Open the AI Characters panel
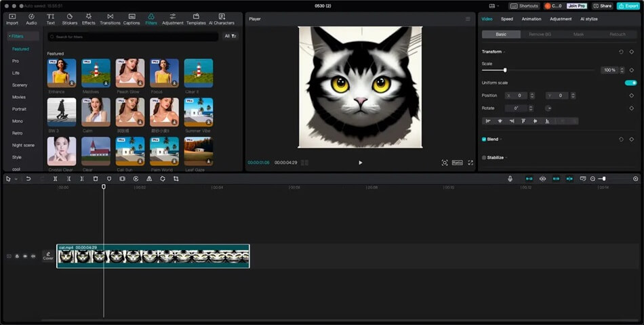This screenshot has height=325, width=644. 222,19
